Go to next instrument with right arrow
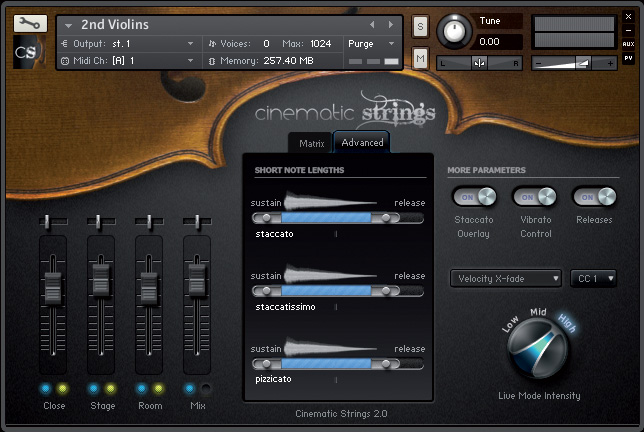 (391, 25)
